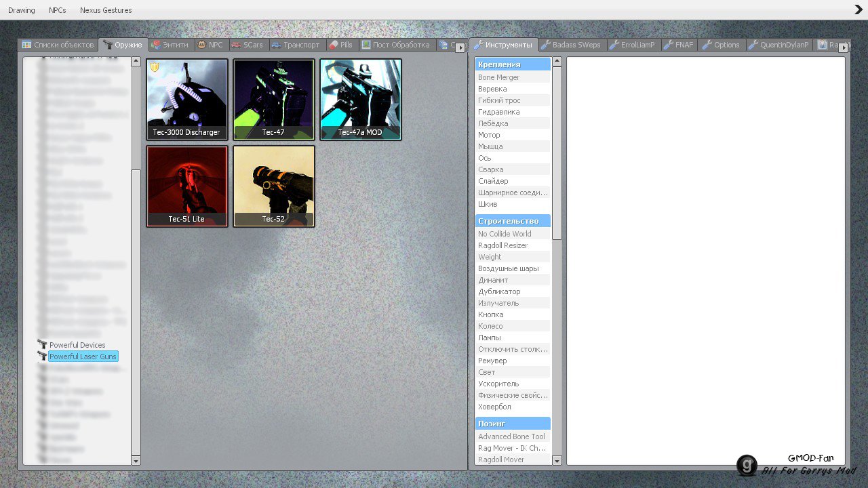The height and width of the screenshot is (488, 868).
Task: Select the Дубликатор tool
Action: point(513,291)
